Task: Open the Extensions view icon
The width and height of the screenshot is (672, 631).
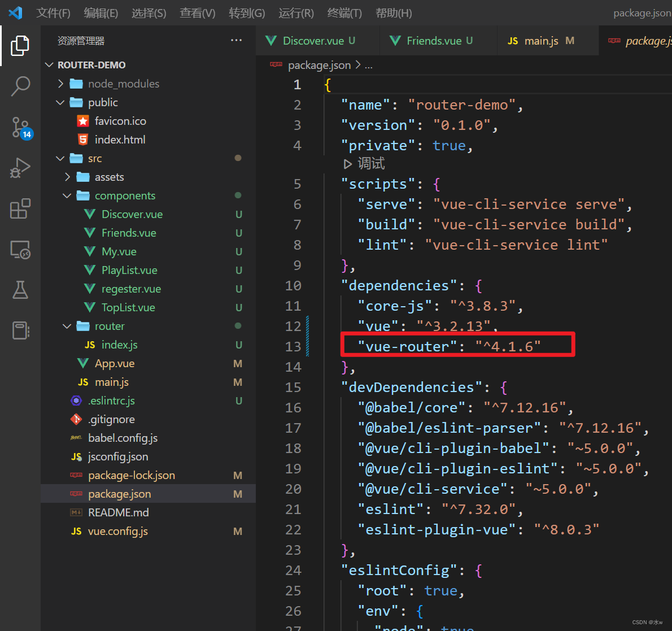Action: tap(20, 208)
